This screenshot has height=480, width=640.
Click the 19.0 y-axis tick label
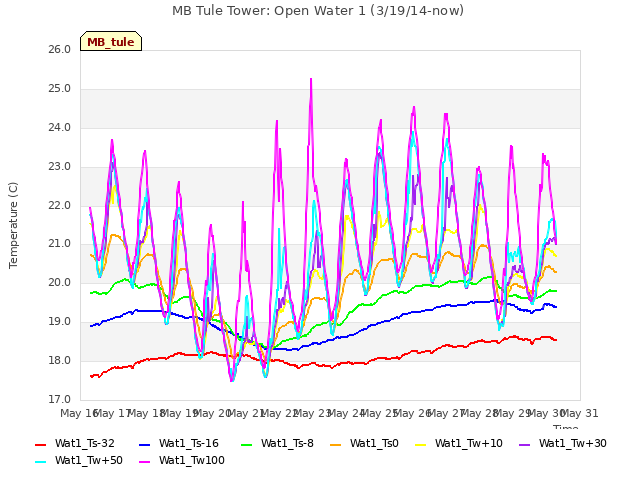pos(60,322)
